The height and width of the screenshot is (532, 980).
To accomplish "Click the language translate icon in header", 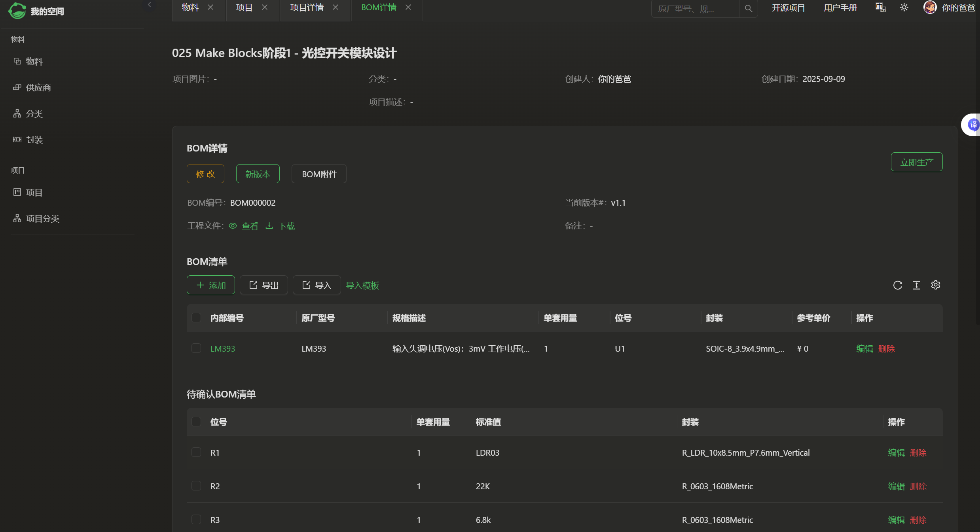I will click(x=880, y=8).
